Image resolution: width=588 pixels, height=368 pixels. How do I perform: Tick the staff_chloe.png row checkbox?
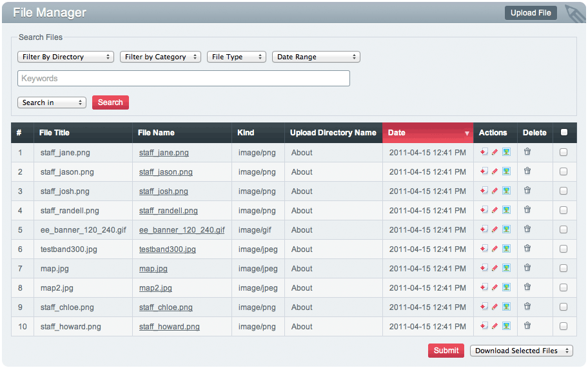coord(563,307)
